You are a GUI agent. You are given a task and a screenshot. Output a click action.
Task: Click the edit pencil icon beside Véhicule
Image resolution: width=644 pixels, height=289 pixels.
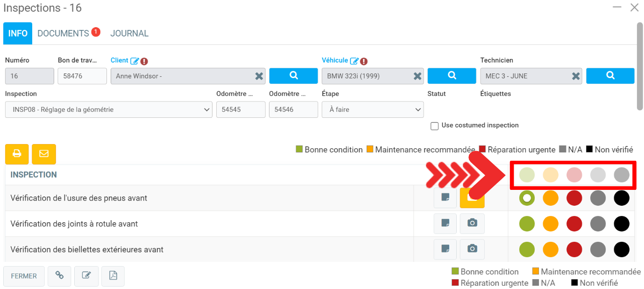pyautogui.click(x=354, y=61)
